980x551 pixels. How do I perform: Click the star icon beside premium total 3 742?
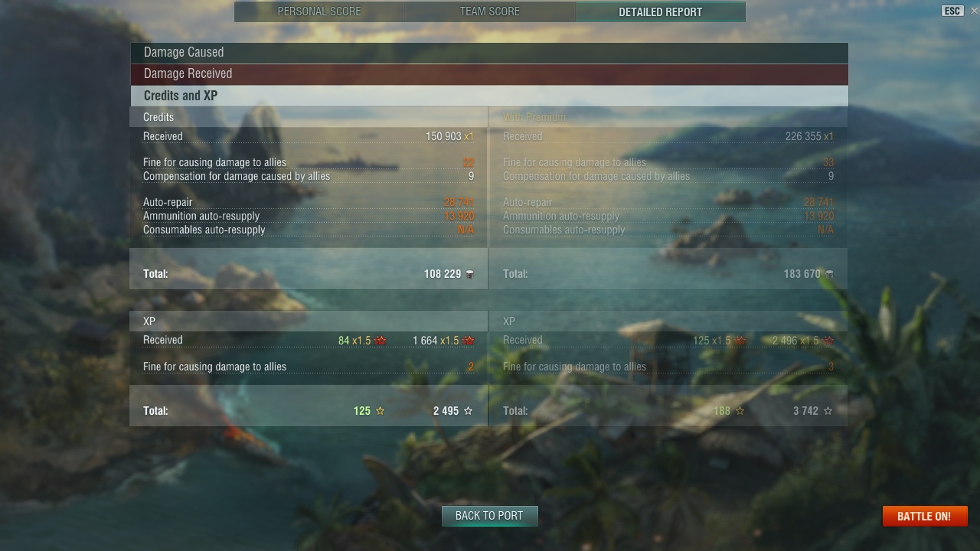pyautogui.click(x=828, y=411)
